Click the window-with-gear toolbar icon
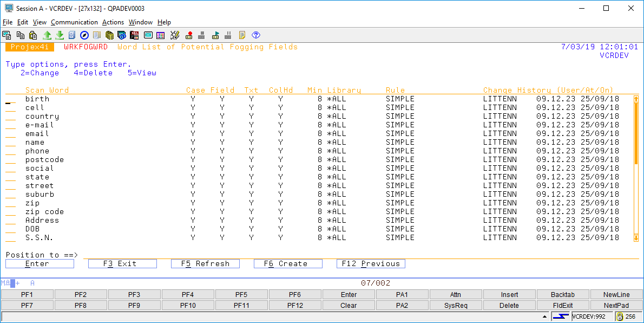Viewport: 644px width, 323px height. point(122,35)
